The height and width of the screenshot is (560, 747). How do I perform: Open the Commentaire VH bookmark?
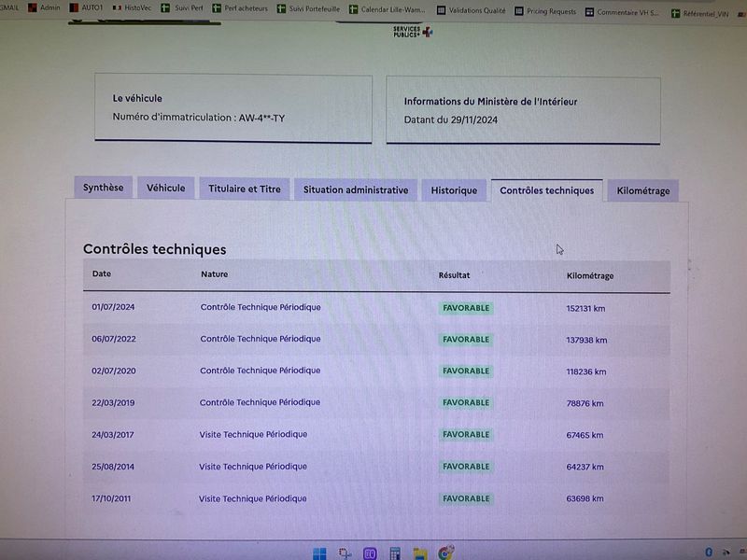tap(622, 12)
